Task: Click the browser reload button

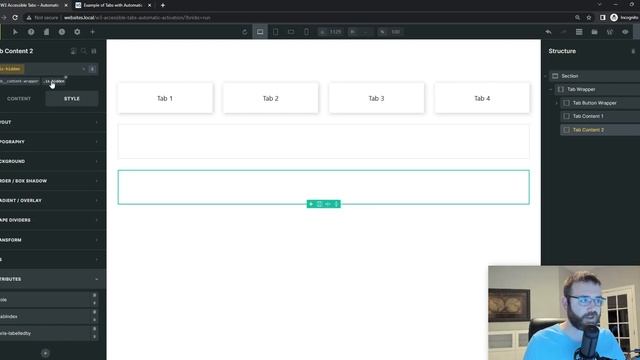Action: 15,18
